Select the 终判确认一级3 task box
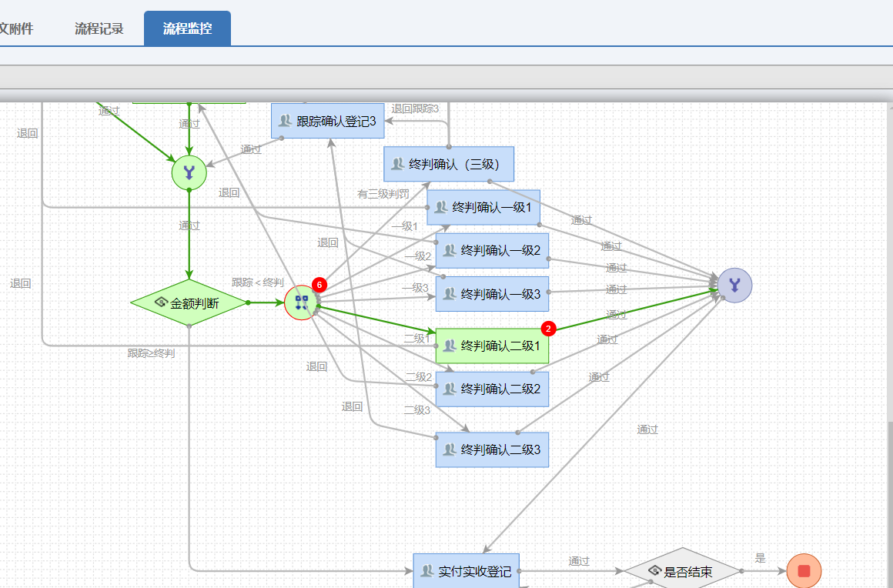The height and width of the screenshot is (588, 893). pos(492,294)
